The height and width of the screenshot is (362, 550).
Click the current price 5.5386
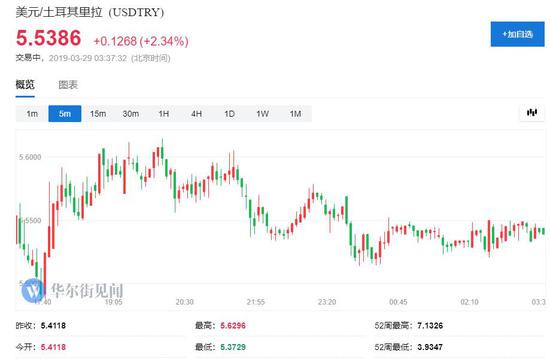(48, 38)
